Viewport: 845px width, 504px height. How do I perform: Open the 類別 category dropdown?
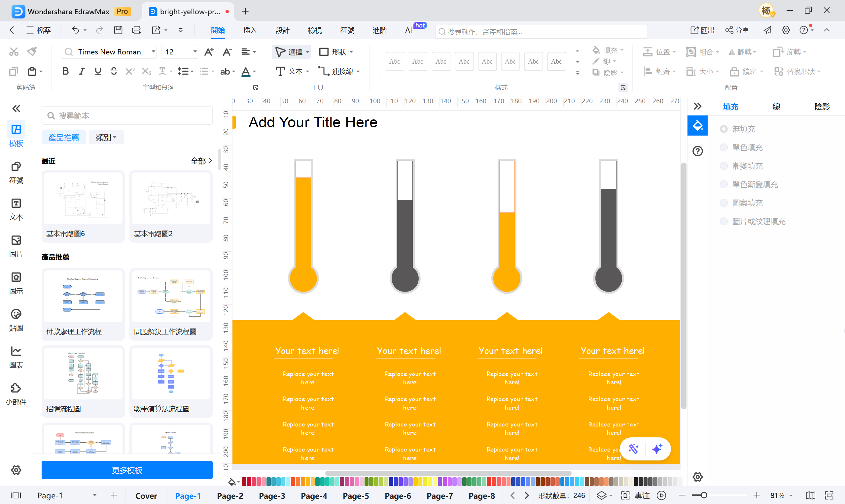pyautogui.click(x=106, y=138)
